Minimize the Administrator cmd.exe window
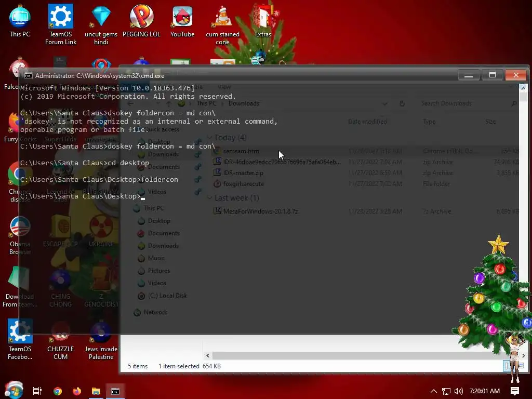Viewport: 532px width, 399px height. (469, 75)
